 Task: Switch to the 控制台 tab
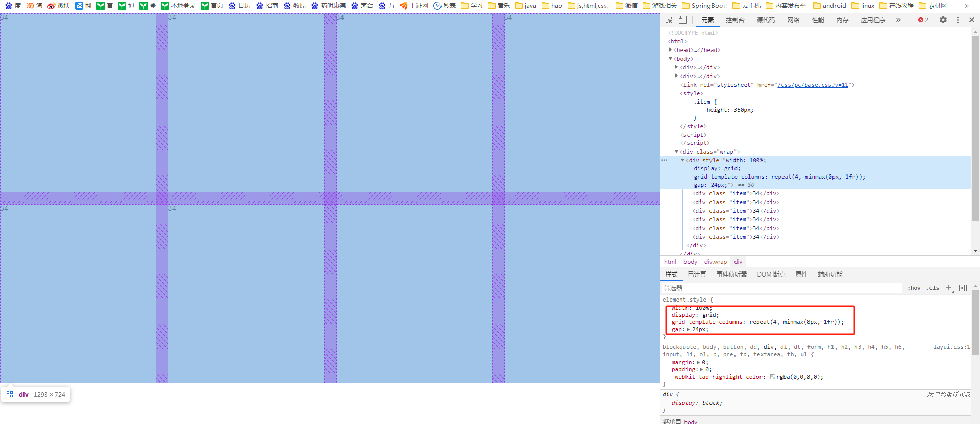click(x=735, y=20)
